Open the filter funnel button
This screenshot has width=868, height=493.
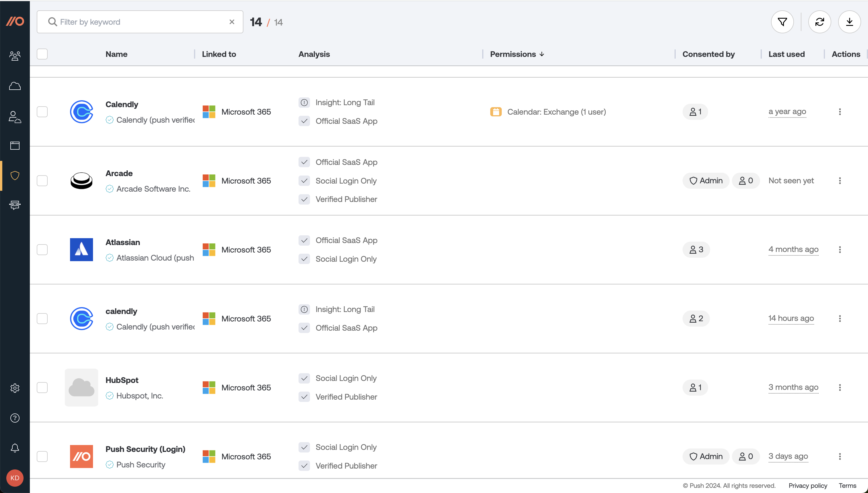click(782, 22)
